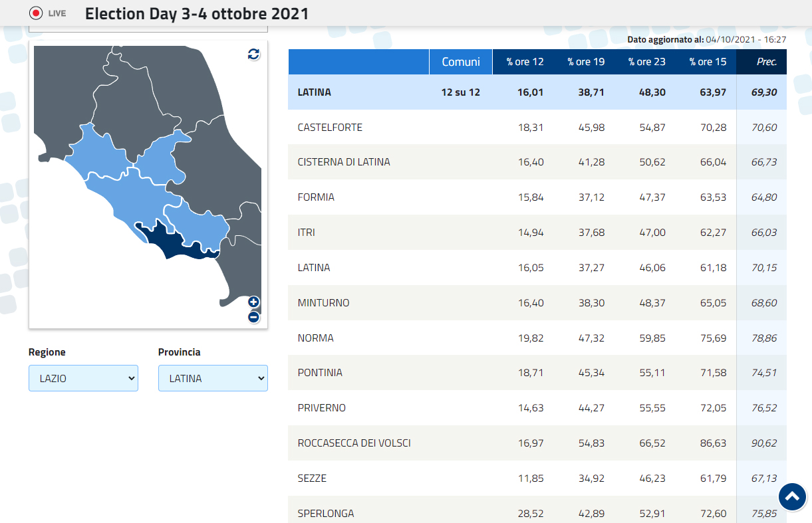
Task: Click the scroll-to-top arrow button
Action: coord(792,496)
